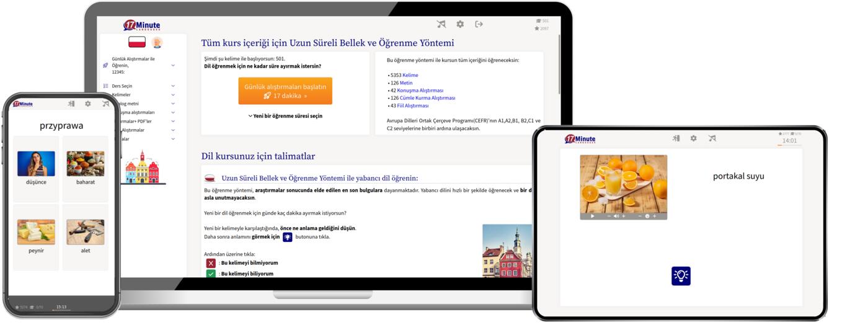This screenshot has height=330, width=868.
Task: Click the blue lightbulb icon in laptop instructions
Action: pos(288,237)
